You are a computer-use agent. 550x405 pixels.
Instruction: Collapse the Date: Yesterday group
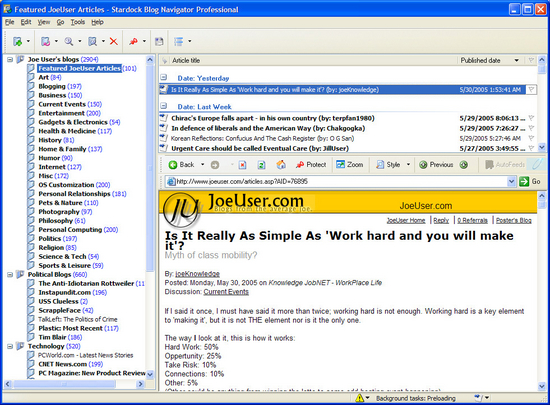click(164, 77)
